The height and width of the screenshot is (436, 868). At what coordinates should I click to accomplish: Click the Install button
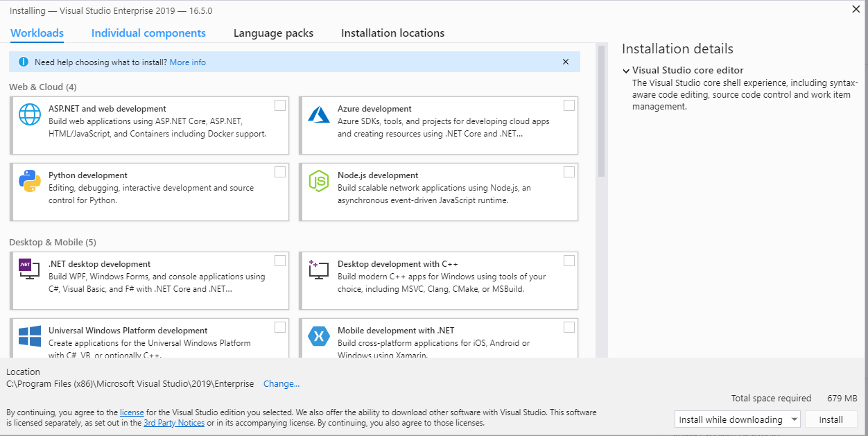pyautogui.click(x=831, y=419)
